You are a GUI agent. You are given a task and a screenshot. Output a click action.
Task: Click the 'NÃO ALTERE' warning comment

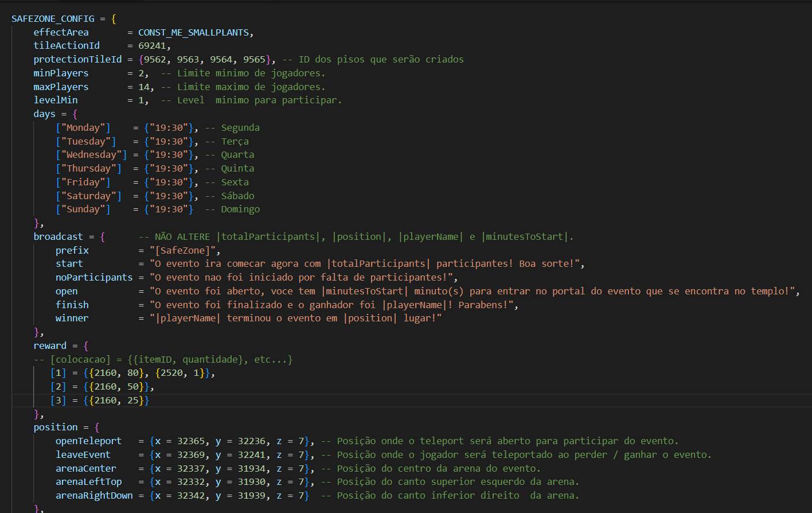pos(356,237)
